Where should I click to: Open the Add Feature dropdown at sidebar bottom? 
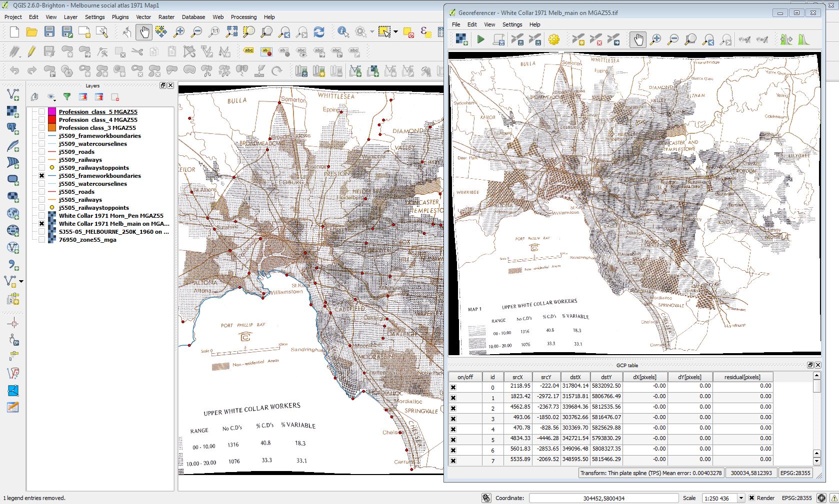pos(21,282)
